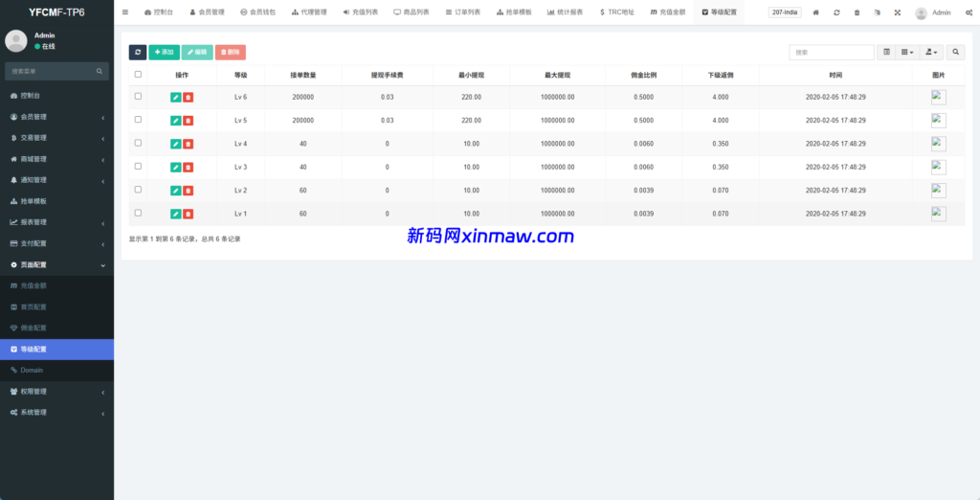
Task: Switch to the 充值列表 top tab
Action: point(360,12)
